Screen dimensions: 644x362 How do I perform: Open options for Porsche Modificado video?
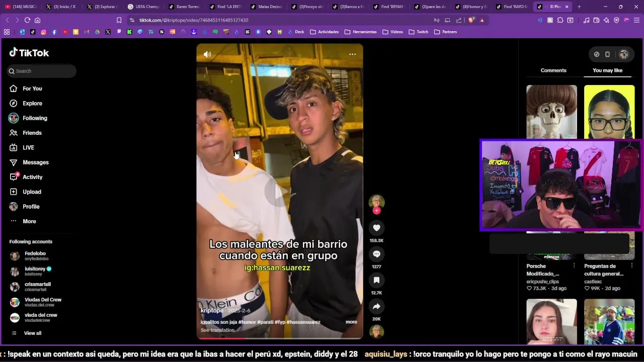click(574, 265)
